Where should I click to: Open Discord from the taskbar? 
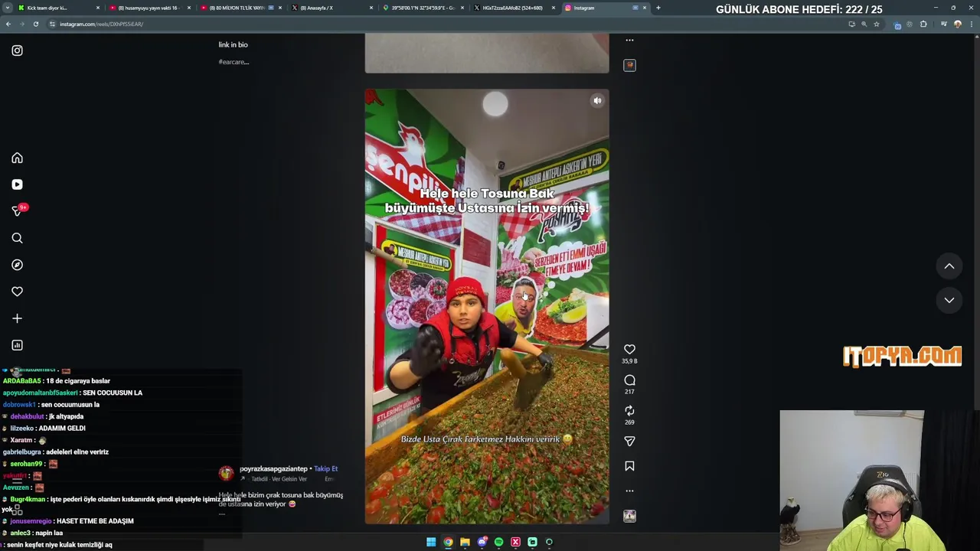[482, 542]
